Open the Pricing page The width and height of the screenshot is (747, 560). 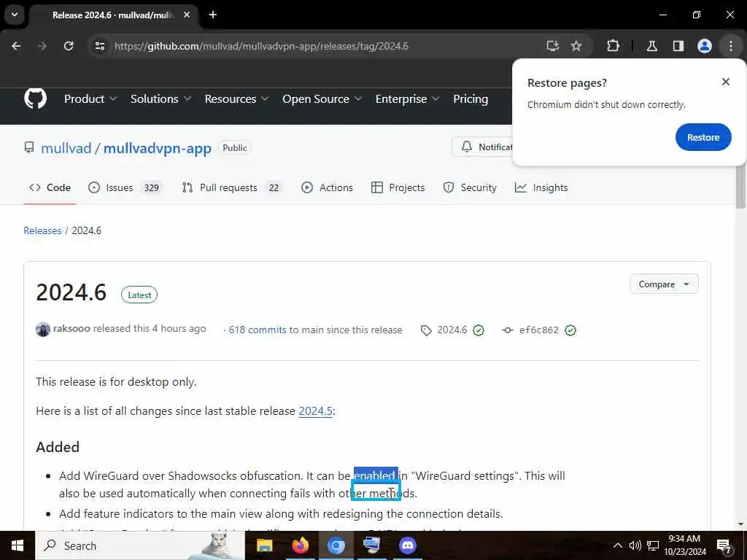(x=471, y=98)
